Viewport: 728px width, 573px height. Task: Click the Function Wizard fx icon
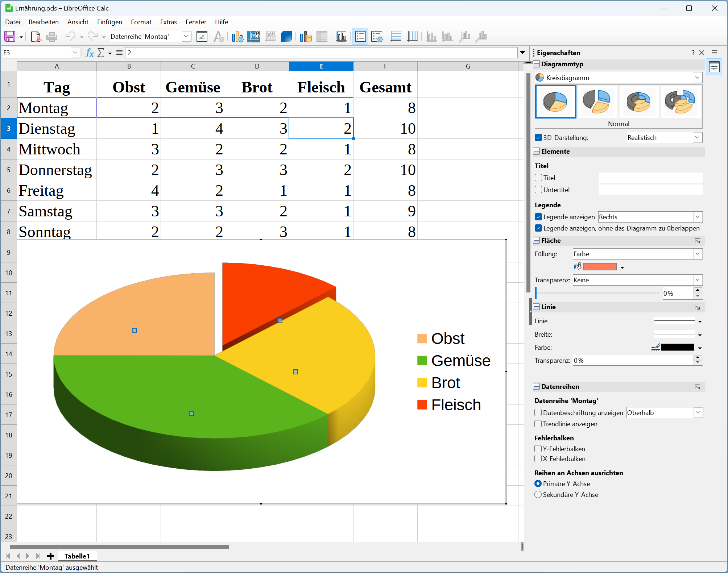90,53
